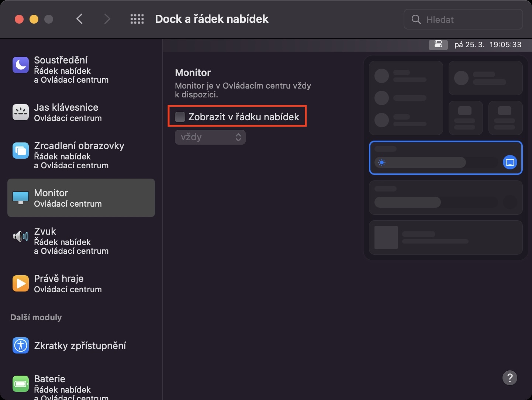The height and width of the screenshot is (400, 532).
Task: Open Jas klávesnice settings via its keyboard icon
Action: click(20, 112)
